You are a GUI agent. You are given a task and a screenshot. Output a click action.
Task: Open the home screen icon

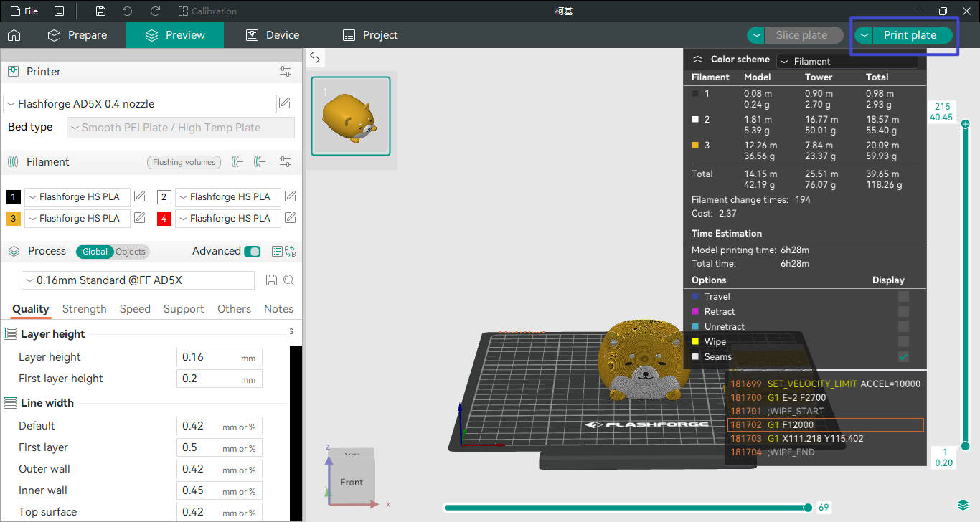[x=14, y=35]
